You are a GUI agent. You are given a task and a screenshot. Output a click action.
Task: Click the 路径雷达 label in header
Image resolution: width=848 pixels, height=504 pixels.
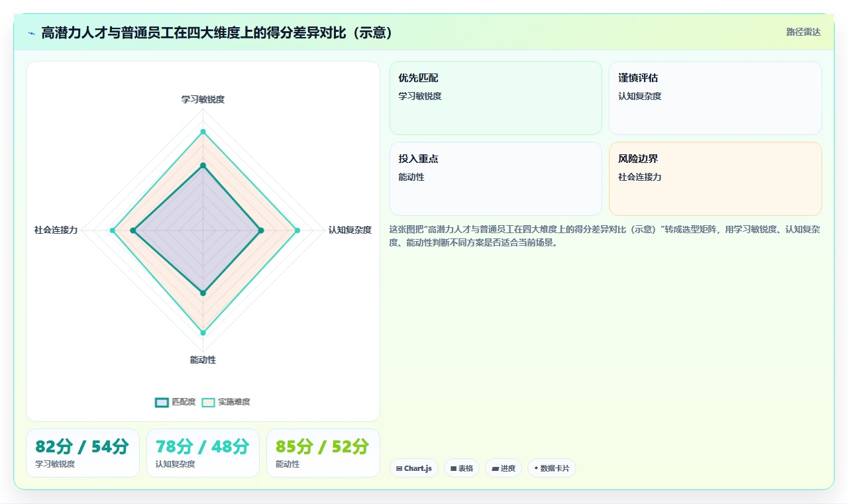(x=803, y=32)
